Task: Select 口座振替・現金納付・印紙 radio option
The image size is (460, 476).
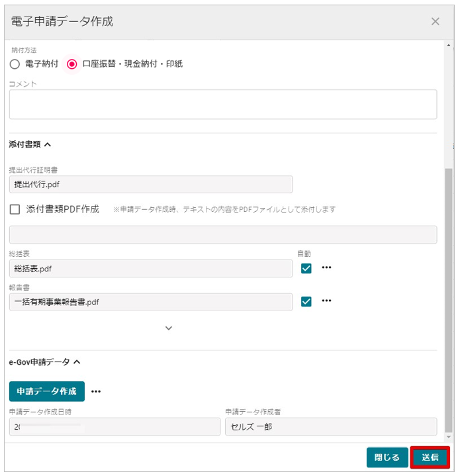Action: tap(72, 64)
